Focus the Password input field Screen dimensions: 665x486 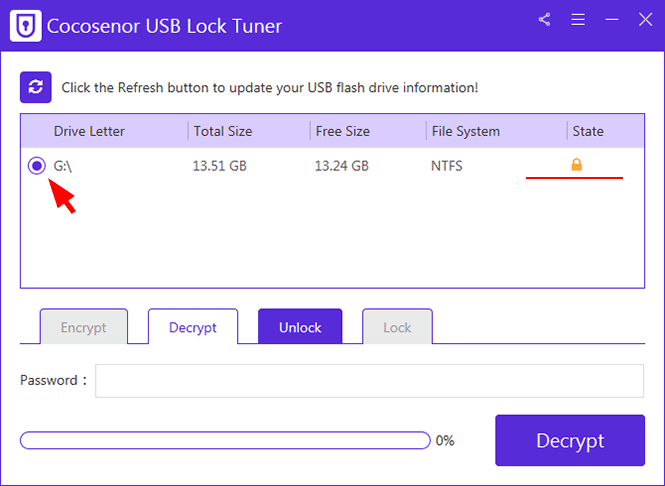click(x=369, y=381)
